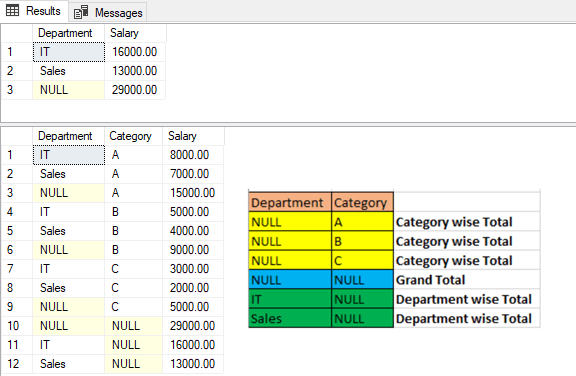Select the NULL cell next to 29000.00 in the two-column grid
Viewport: 576px width, 376px height.
pos(68,90)
